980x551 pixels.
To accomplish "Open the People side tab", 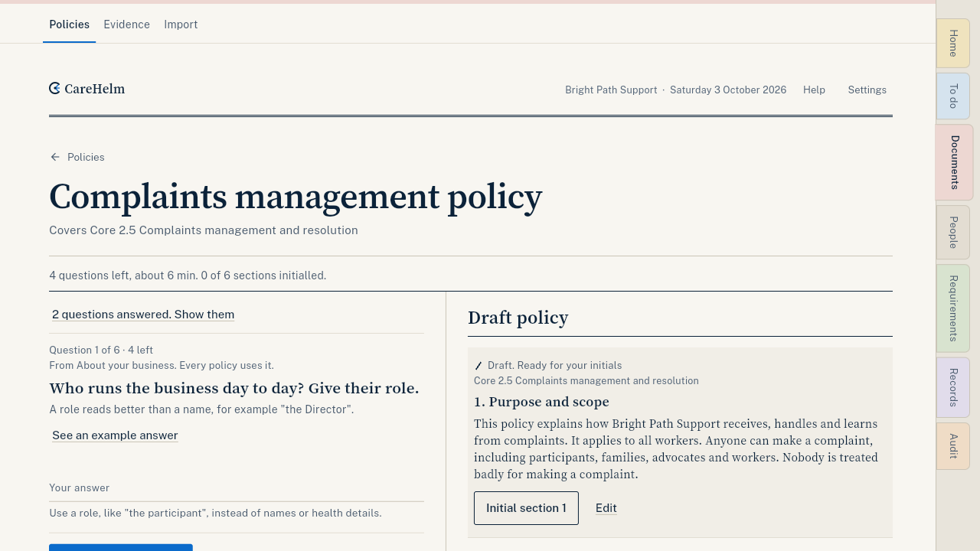I will (x=953, y=233).
